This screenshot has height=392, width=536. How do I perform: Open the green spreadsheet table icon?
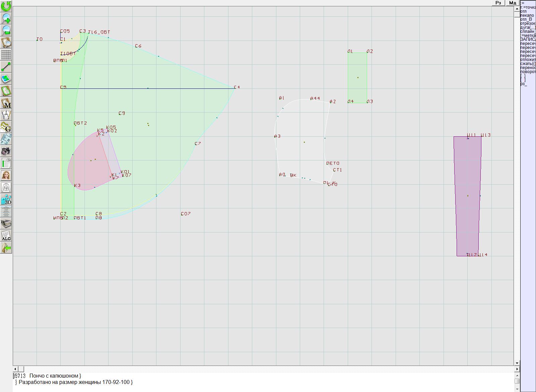click(6, 163)
